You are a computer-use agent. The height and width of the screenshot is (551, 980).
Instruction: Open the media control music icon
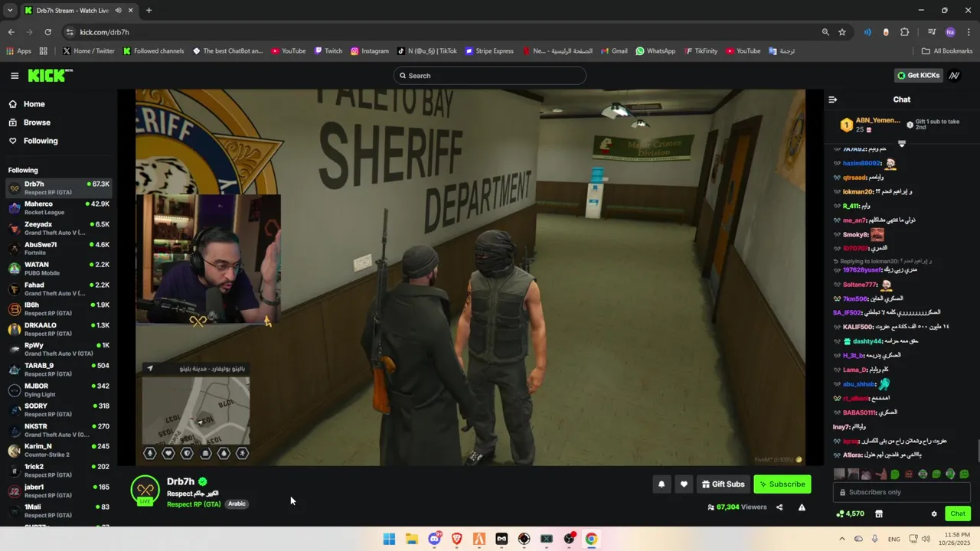pos(932,32)
